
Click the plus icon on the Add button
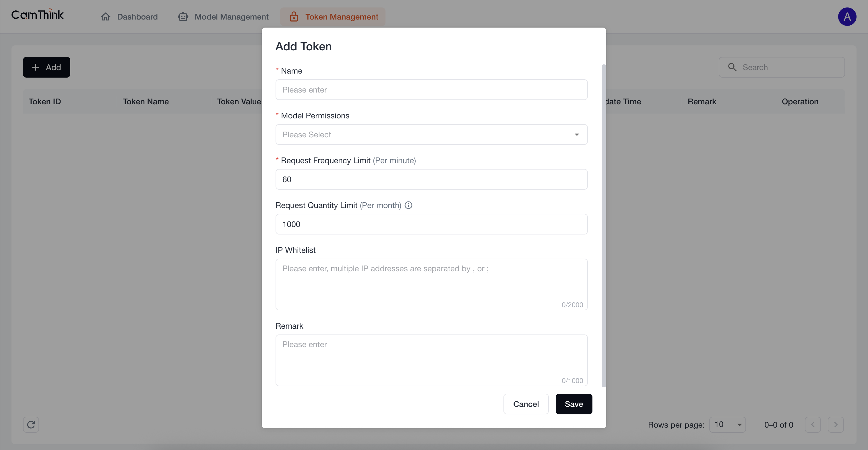[36, 67]
